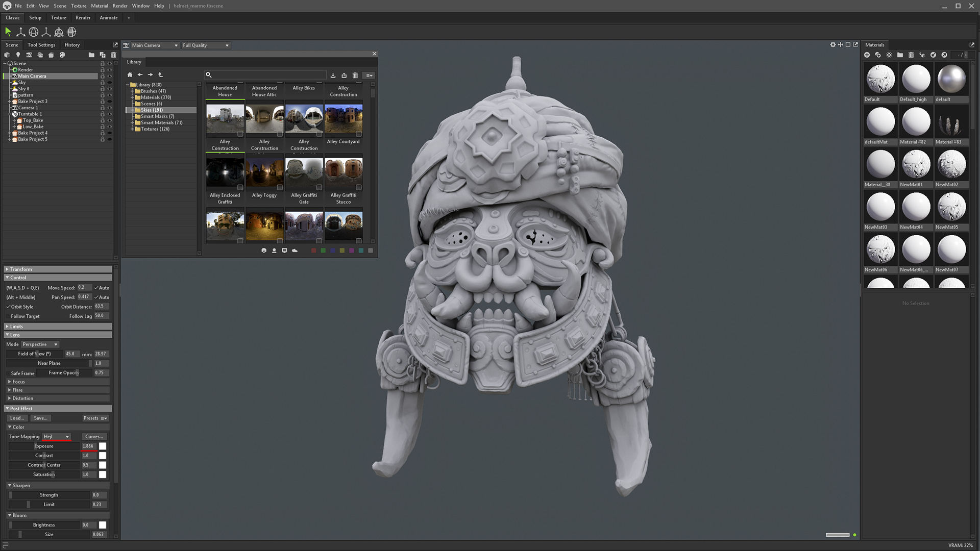980x551 pixels.
Task: Open Library view options menu button
Action: (x=369, y=76)
